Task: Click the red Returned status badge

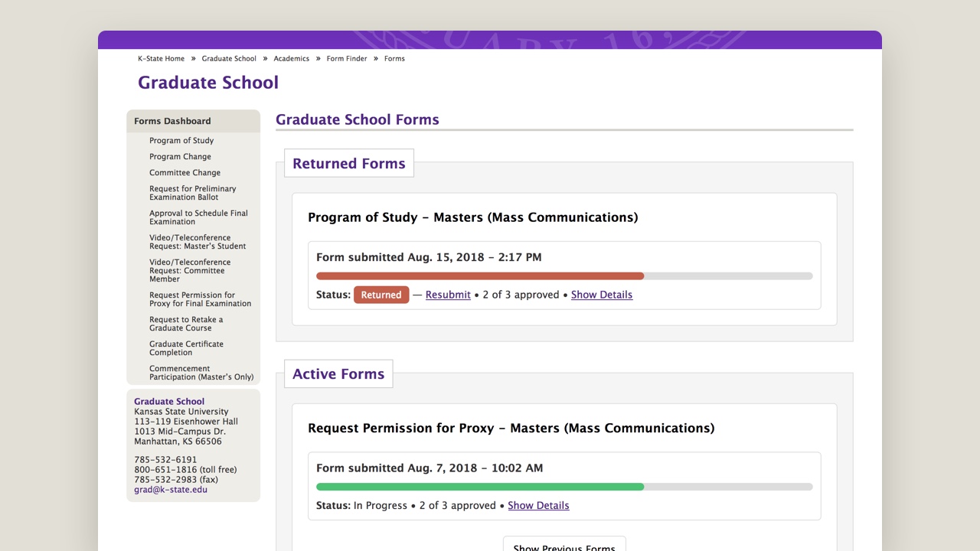Action: tap(381, 294)
